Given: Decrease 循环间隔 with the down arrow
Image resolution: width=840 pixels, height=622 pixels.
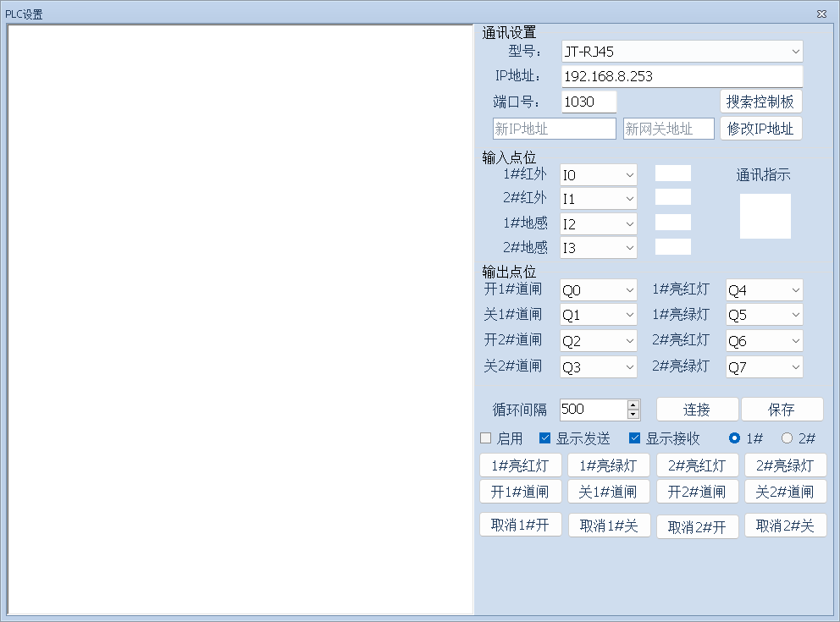Looking at the screenshot, I should 633,414.
